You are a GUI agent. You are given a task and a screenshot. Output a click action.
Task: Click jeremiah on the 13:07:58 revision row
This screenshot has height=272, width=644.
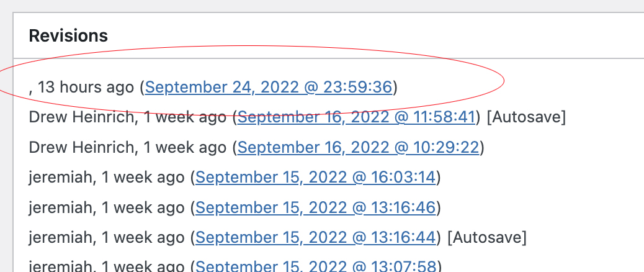click(61, 266)
